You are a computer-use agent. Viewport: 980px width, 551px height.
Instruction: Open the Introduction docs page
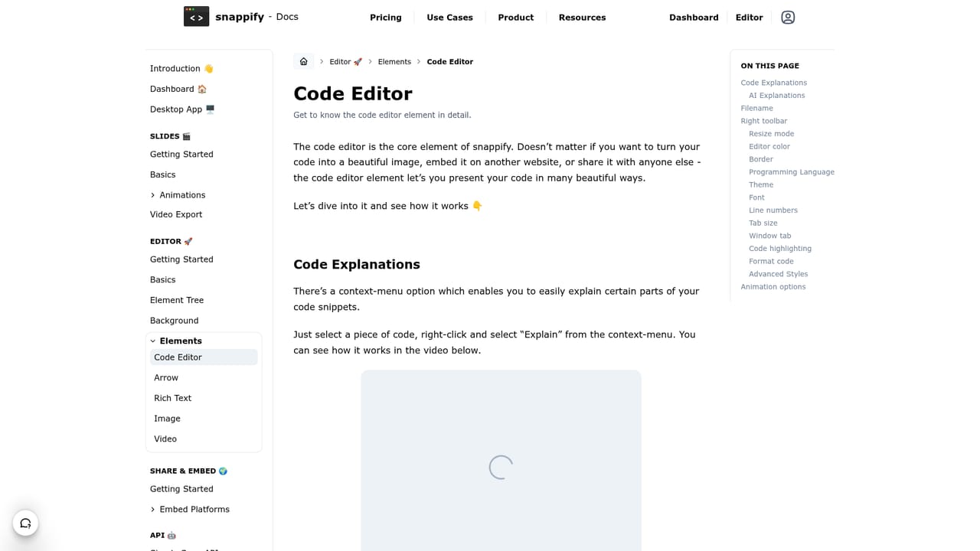coord(181,69)
